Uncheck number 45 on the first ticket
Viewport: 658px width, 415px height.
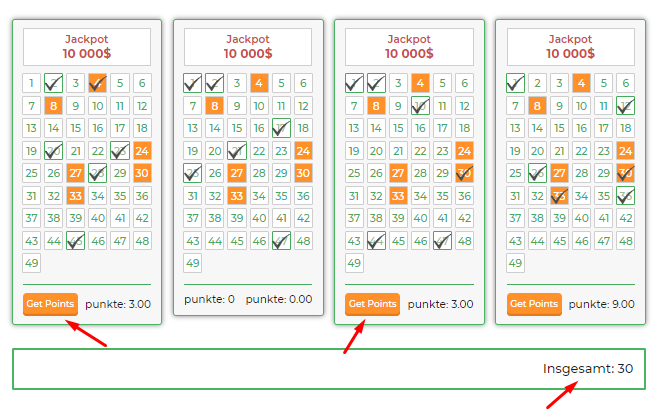click(76, 241)
